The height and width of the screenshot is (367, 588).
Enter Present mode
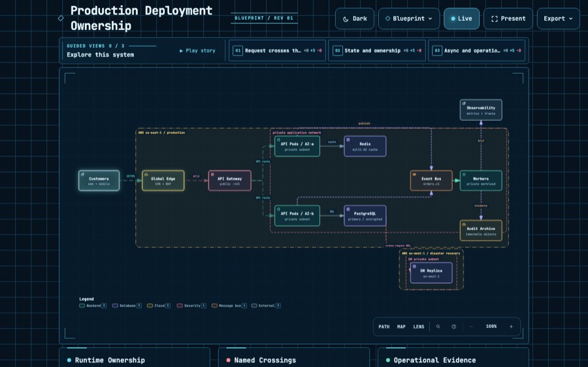point(508,19)
